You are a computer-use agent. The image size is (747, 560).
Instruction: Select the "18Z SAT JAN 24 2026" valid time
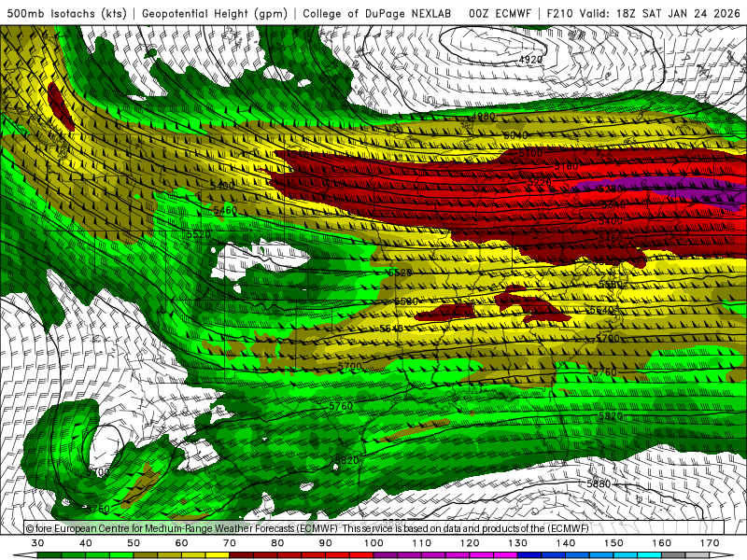[x=678, y=13]
